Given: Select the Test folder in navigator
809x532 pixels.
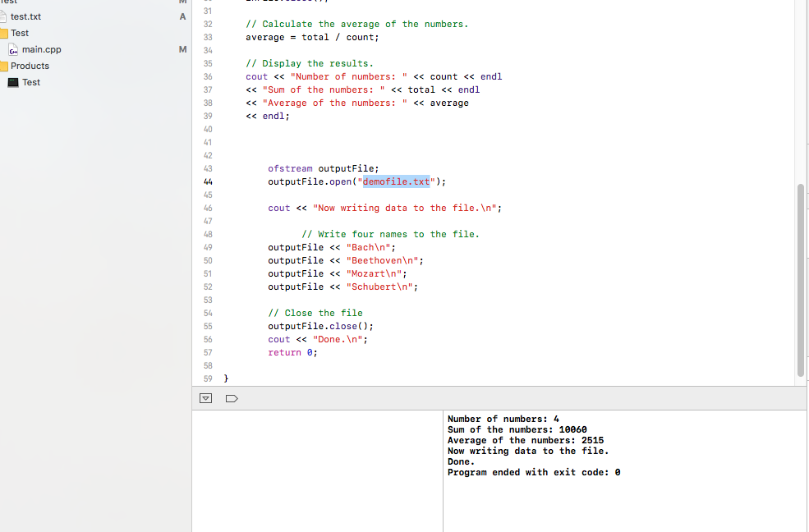Looking at the screenshot, I should (20, 33).
